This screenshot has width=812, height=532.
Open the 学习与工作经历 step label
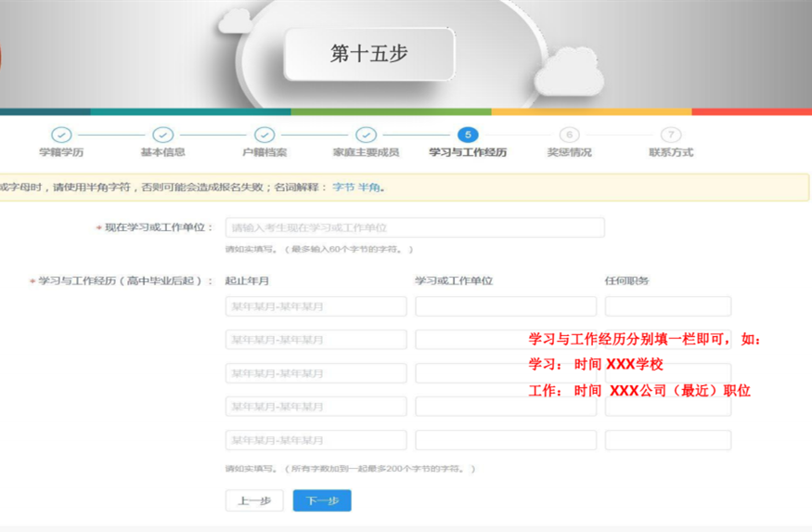pos(468,152)
